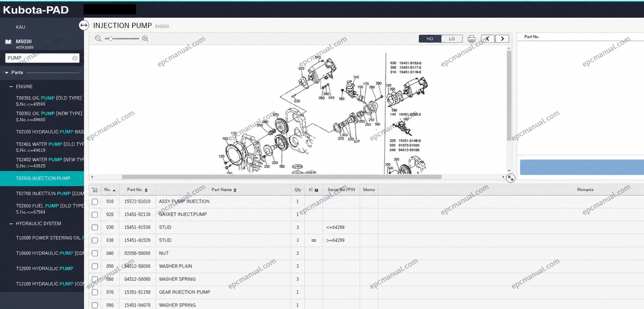644x309 pixels.
Task: Go to the next diagram arrow
Action: coord(502,39)
